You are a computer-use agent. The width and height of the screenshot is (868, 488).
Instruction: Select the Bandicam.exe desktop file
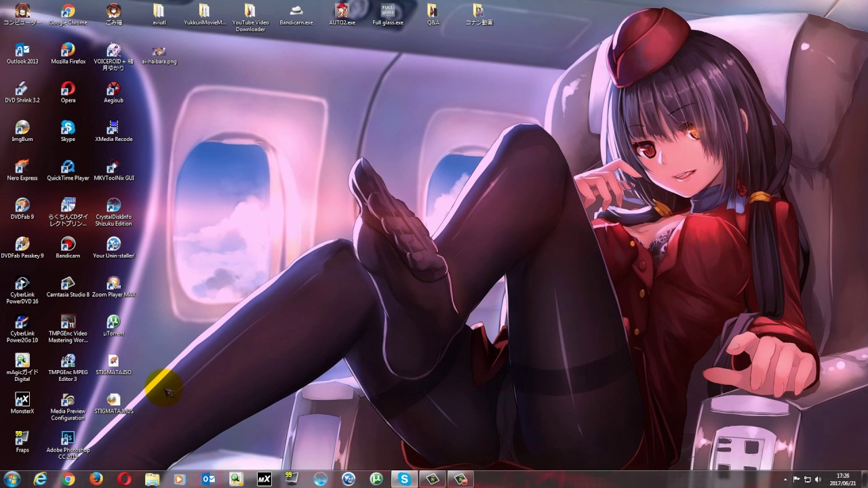click(296, 14)
